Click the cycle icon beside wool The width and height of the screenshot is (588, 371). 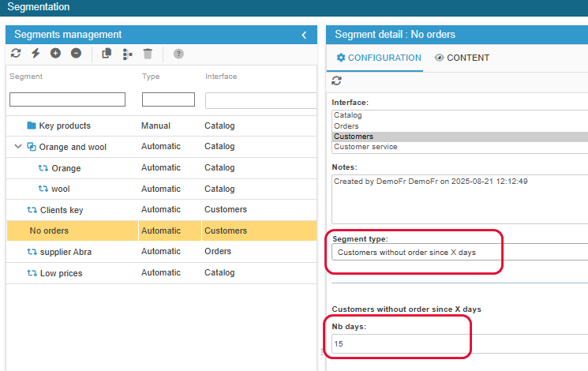[x=43, y=189]
